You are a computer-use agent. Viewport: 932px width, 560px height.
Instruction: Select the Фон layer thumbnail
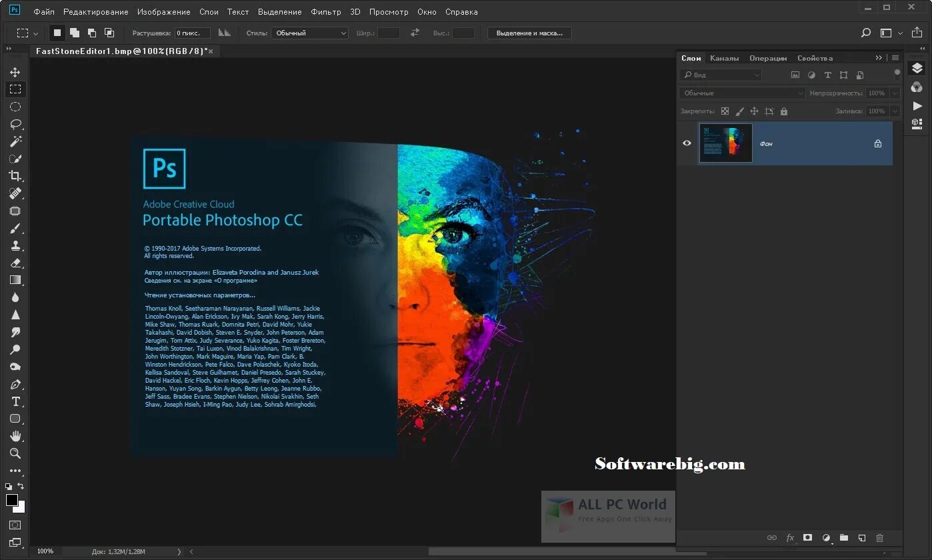(x=725, y=143)
